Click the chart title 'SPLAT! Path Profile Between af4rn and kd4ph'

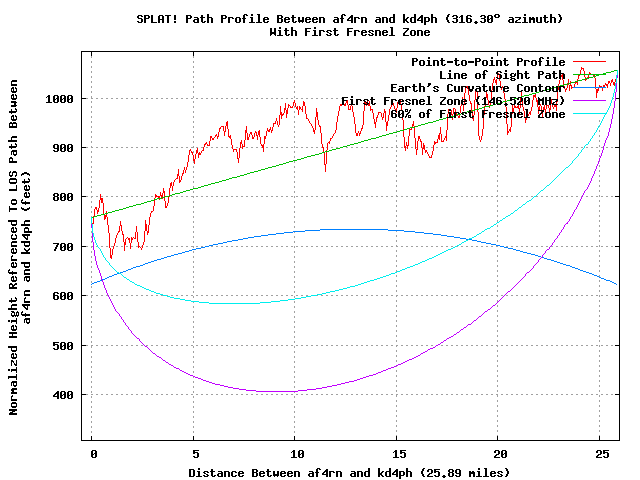[x=287, y=19]
